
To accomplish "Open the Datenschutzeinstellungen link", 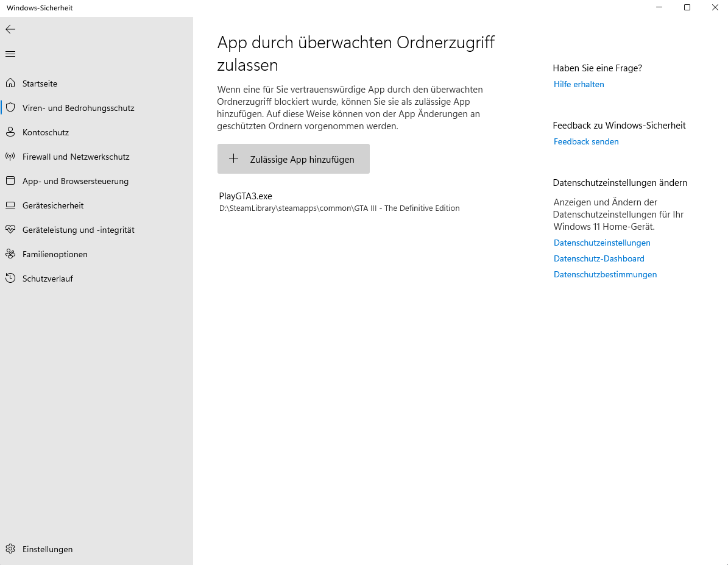I will 602,243.
